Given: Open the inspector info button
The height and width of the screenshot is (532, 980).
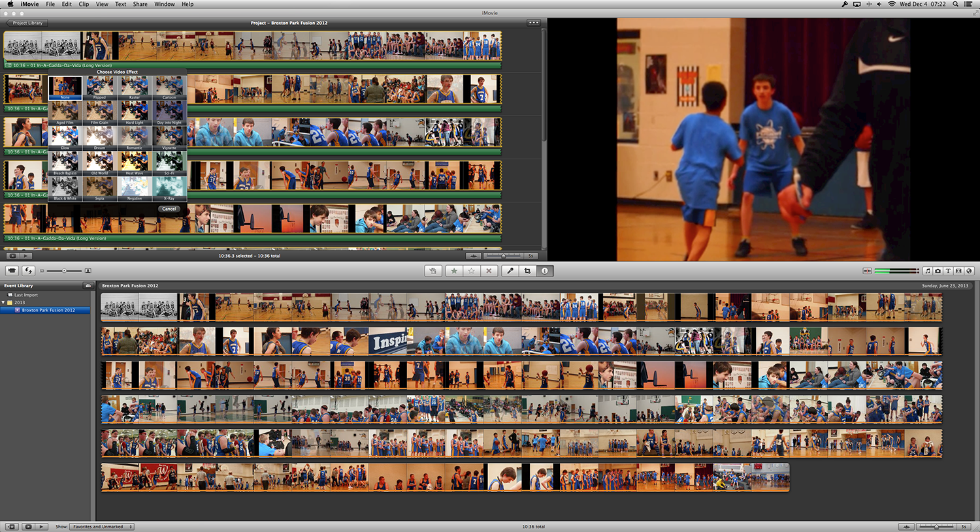Looking at the screenshot, I should coord(545,271).
